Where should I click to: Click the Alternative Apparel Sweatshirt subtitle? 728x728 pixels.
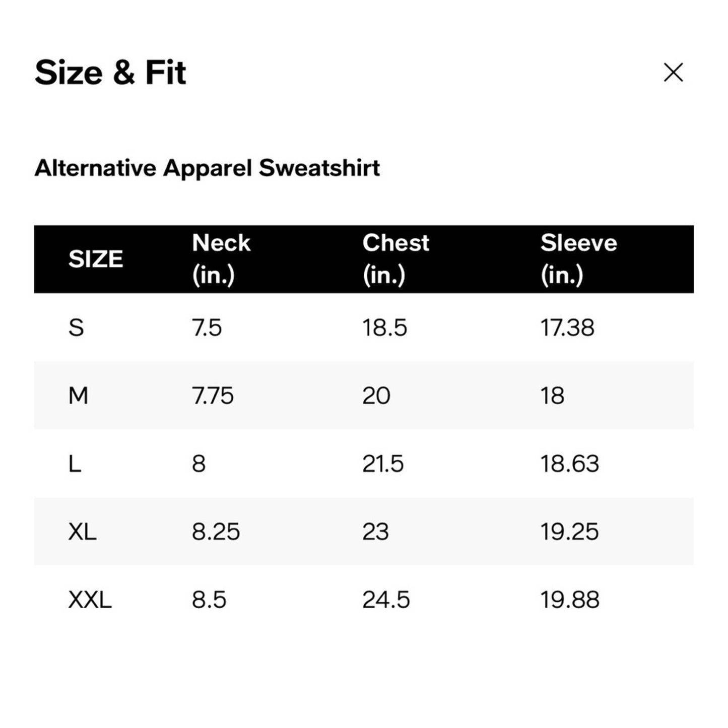pos(207,168)
